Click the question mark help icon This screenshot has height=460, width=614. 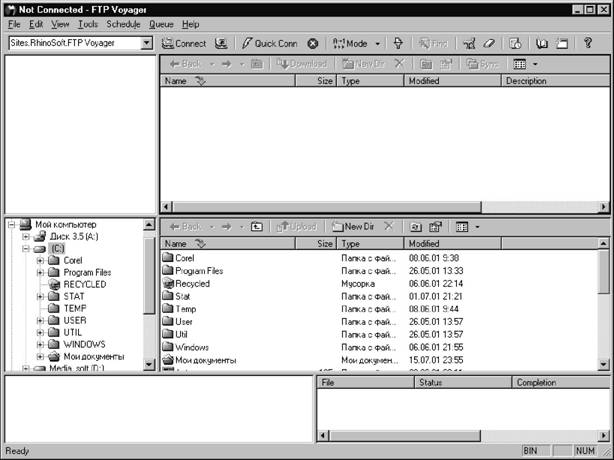tap(589, 44)
